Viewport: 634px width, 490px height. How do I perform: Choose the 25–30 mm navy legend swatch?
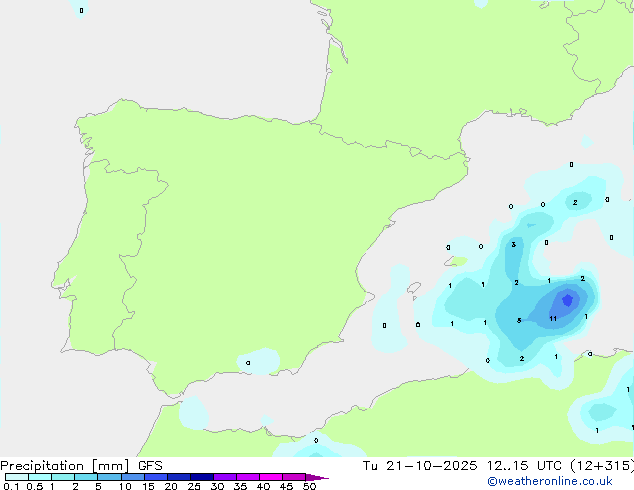pos(202,477)
